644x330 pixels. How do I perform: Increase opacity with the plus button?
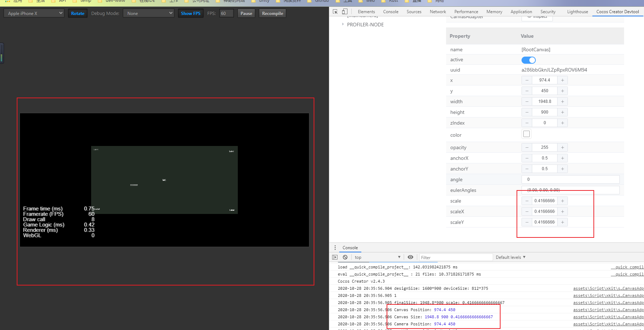562,147
